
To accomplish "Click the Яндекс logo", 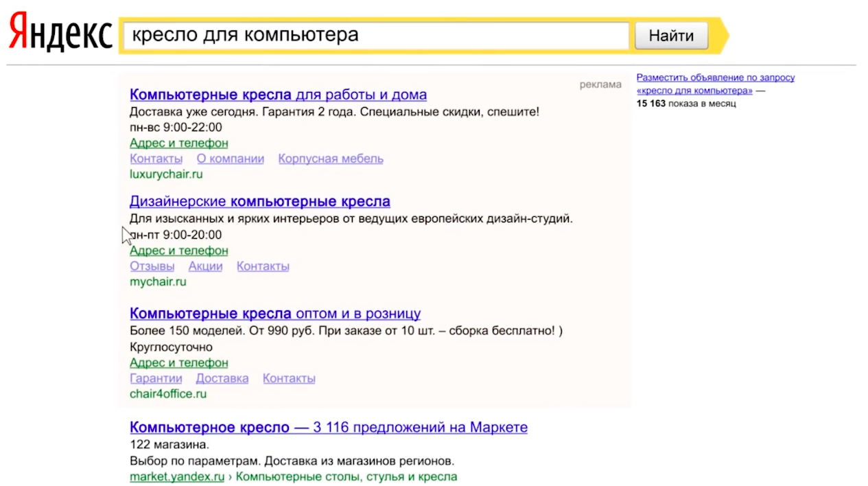I will [x=60, y=34].
